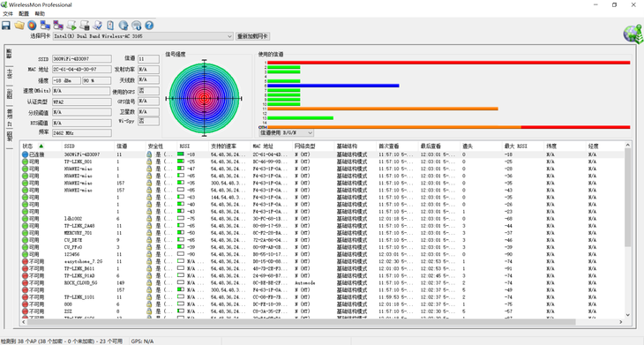Open the 文件 menu

tap(8, 13)
